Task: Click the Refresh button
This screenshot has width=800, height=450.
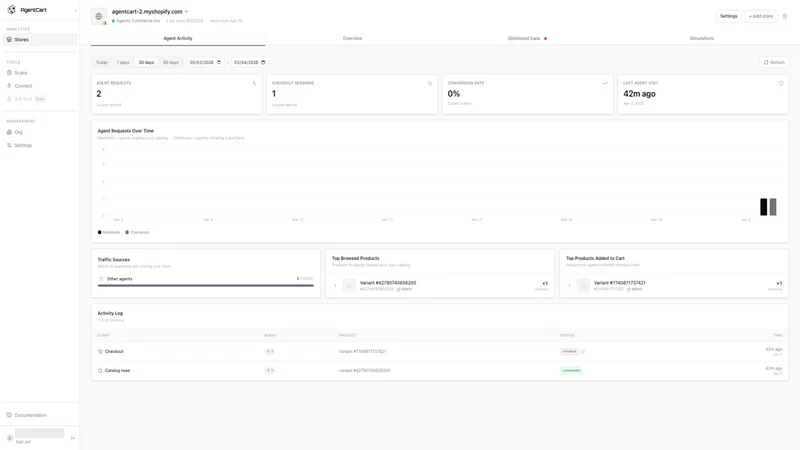Action: click(x=774, y=62)
